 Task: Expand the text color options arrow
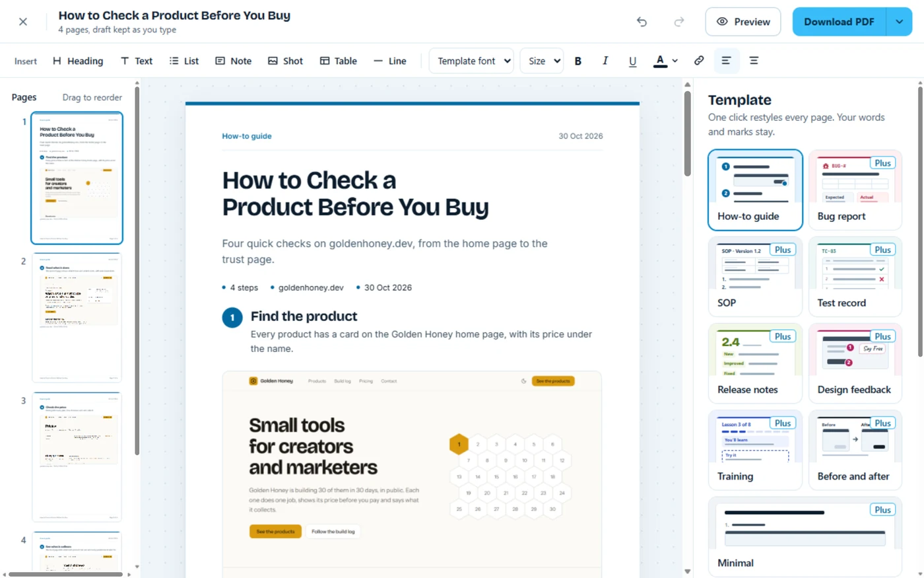tap(675, 61)
